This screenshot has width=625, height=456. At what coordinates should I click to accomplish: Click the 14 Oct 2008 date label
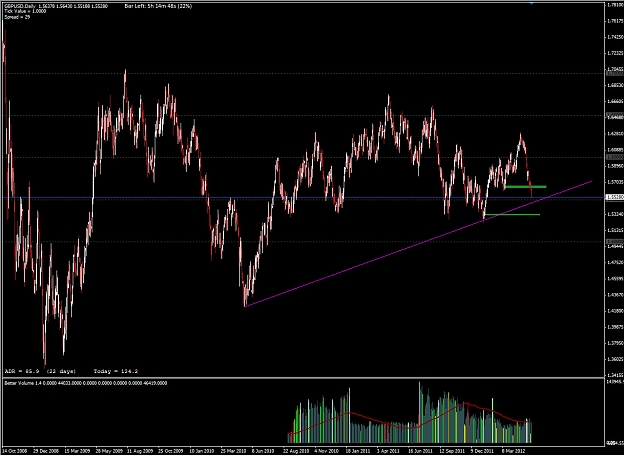(x=15, y=450)
